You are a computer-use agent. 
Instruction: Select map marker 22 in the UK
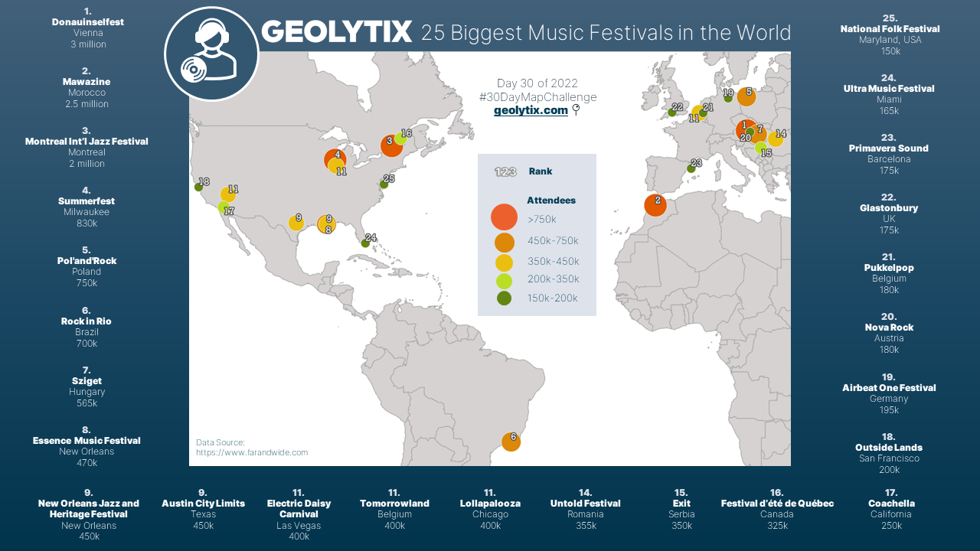671,112
